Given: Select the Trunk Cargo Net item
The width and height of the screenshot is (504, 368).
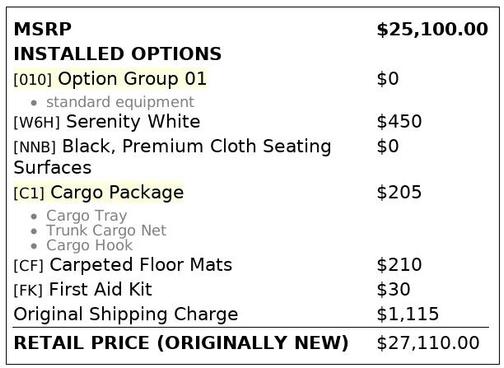Looking at the screenshot, I should click(106, 230).
